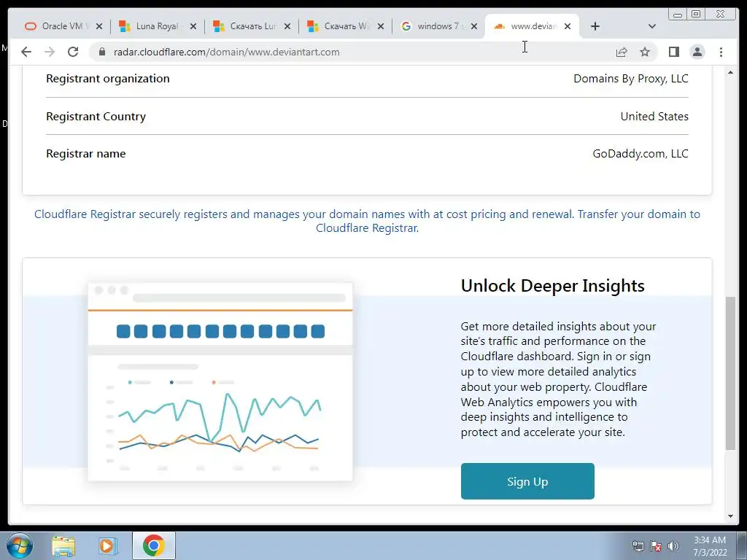Click the Registrant Country label

[96, 117]
